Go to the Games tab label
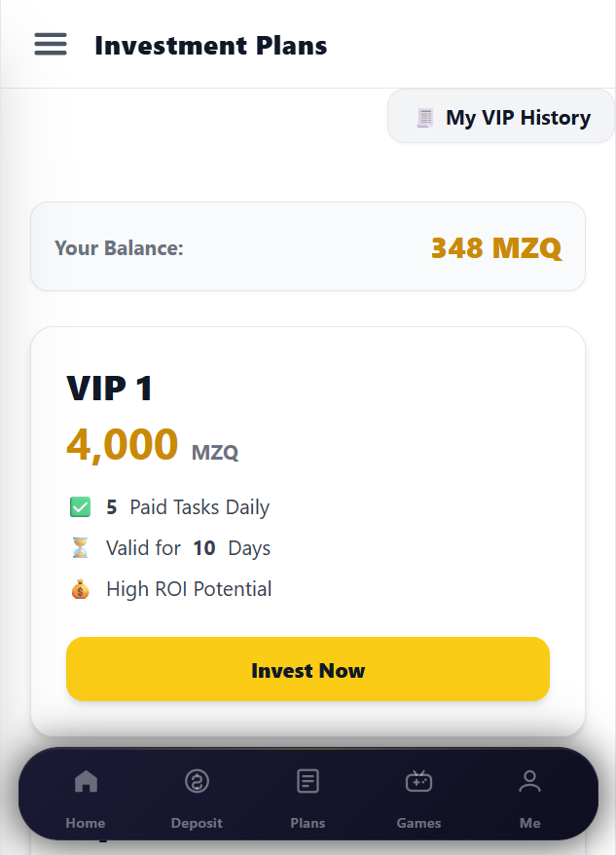Screen dimensions: 616x855 click(418, 823)
